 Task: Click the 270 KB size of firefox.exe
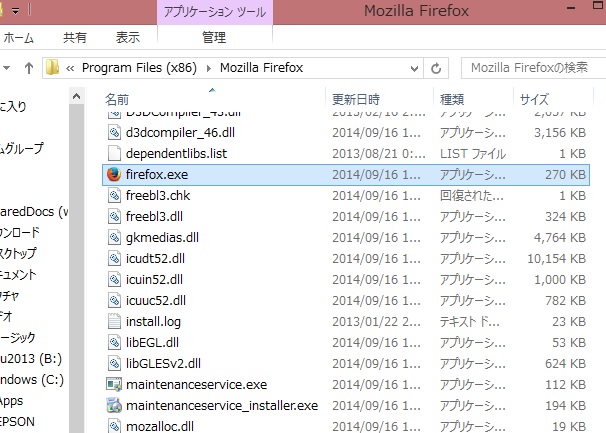point(565,175)
